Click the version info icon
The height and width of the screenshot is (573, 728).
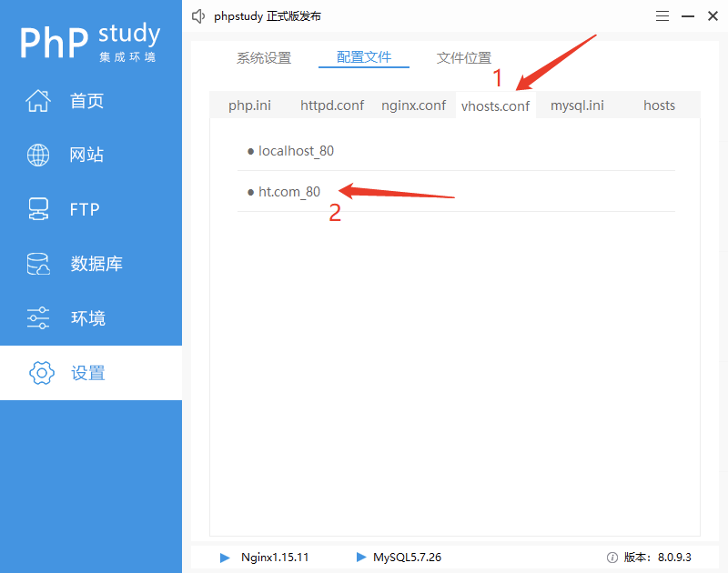612,558
